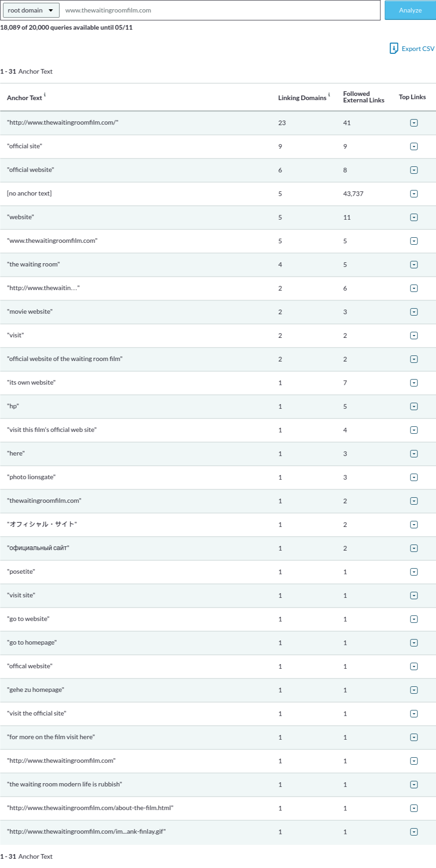Click the Anchor Text column header
The height and width of the screenshot is (868, 436).
pyautogui.click(x=24, y=98)
